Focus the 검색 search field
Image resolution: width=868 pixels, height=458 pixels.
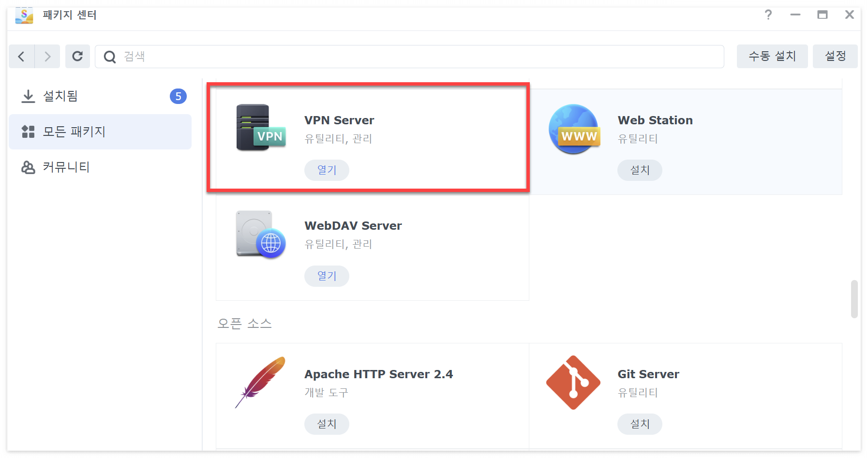(x=409, y=57)
